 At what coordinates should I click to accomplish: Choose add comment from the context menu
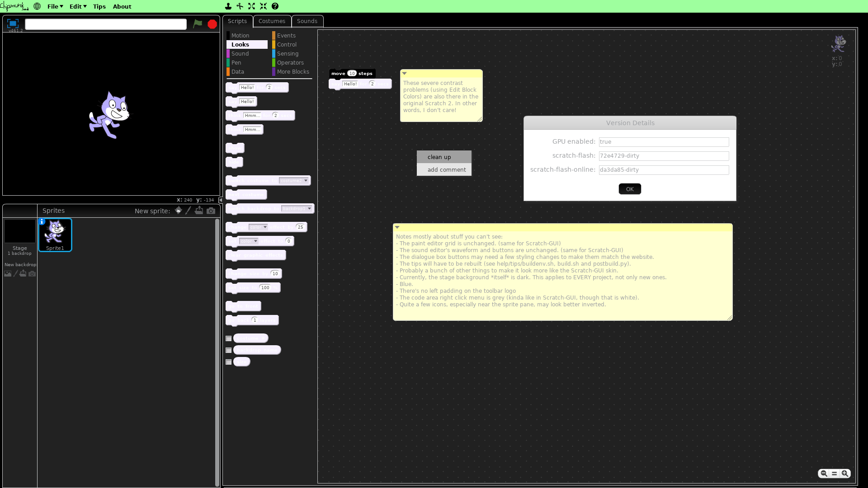(x=444, y=169)
